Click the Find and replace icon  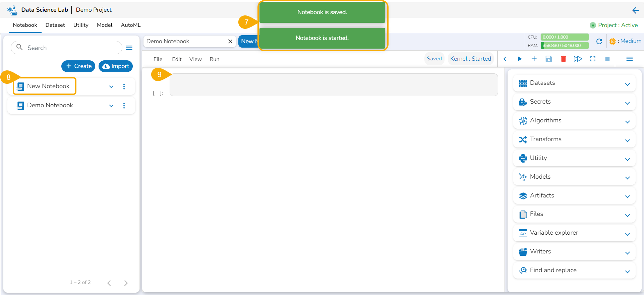click(x=523, y=271)
